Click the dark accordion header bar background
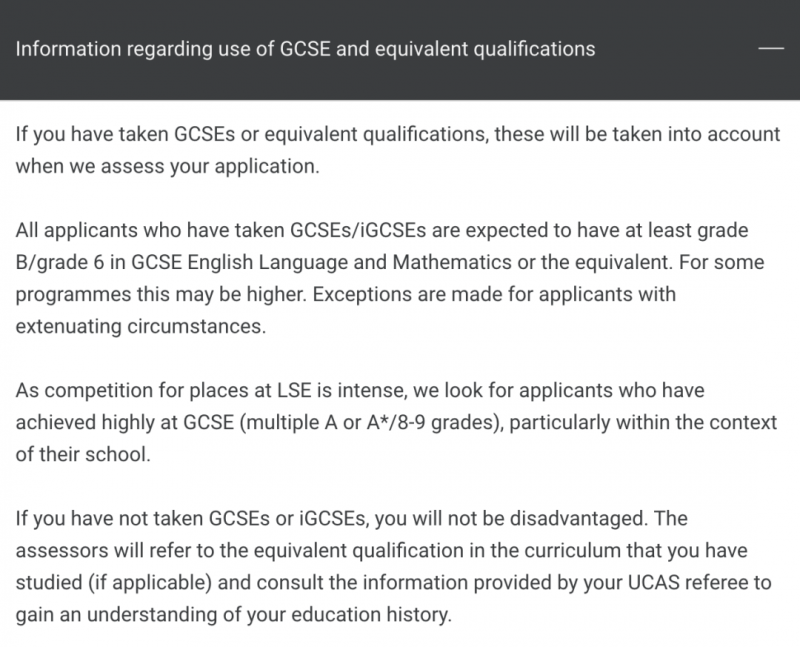Image resolution: width=800 pixels, height=647 pixels. point(400,49)
